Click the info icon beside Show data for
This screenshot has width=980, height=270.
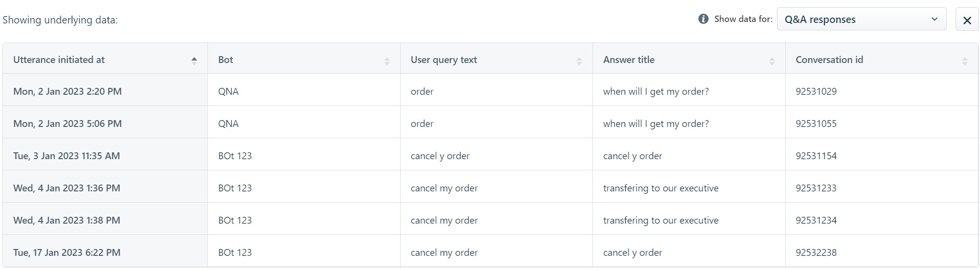(703, 19)
